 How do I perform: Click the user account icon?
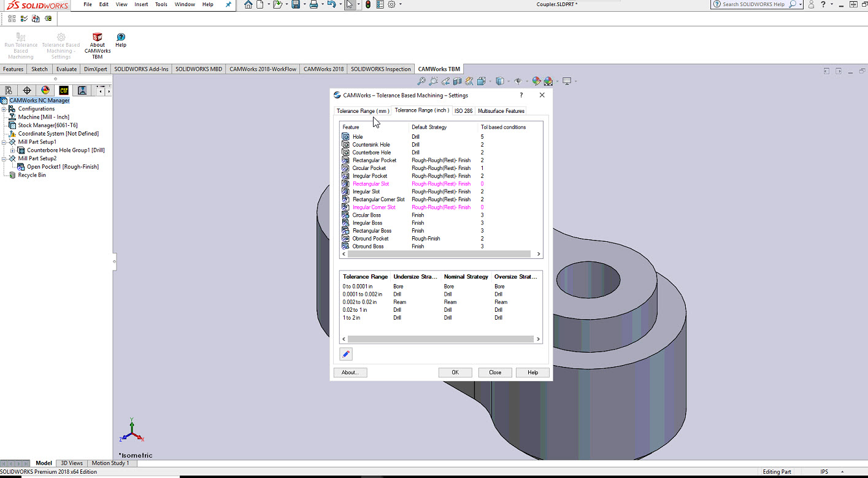click(x=812, y=4)
